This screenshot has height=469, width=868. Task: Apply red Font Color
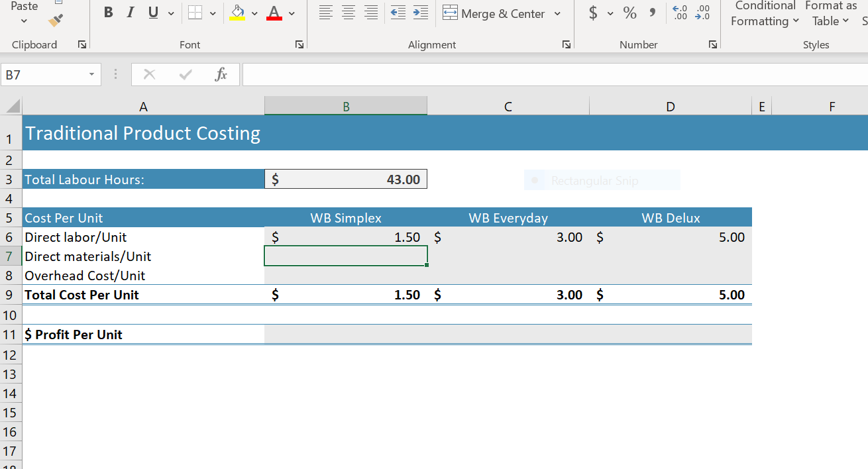point(274,13)
